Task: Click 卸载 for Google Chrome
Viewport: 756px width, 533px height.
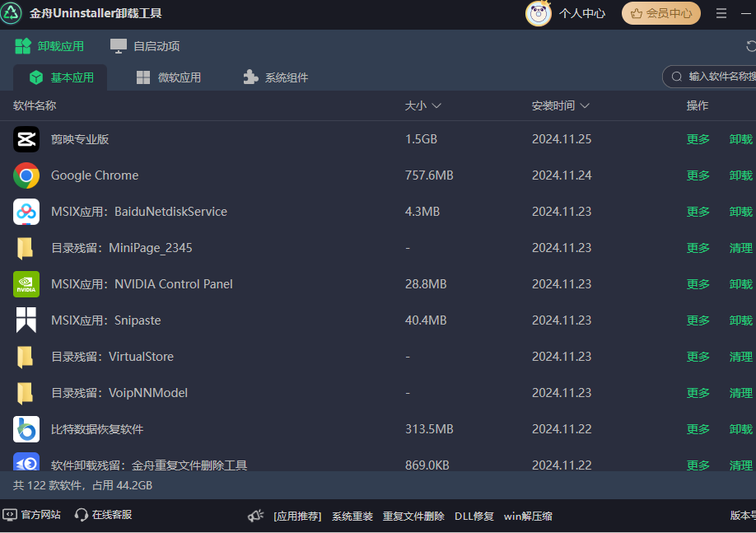Action: tap(740, 175)
